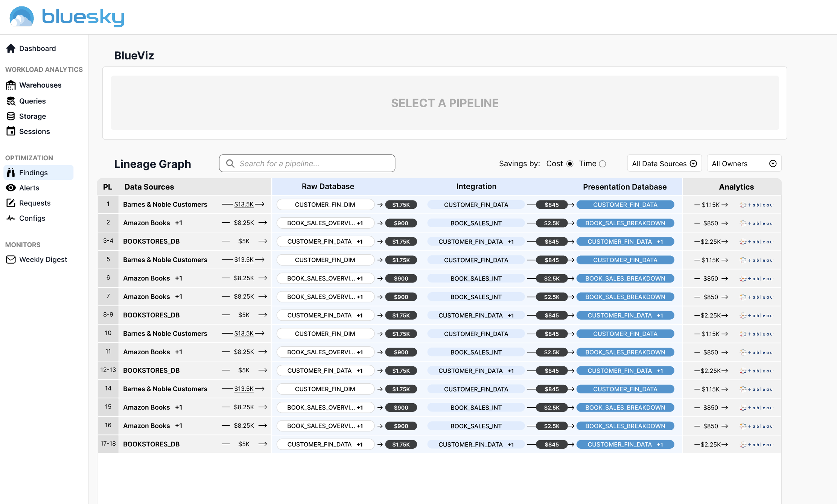
Task: Select the BOOK_SALES_BREAKDOWN chip in pipeline row 2
Action: coord(625,223)
